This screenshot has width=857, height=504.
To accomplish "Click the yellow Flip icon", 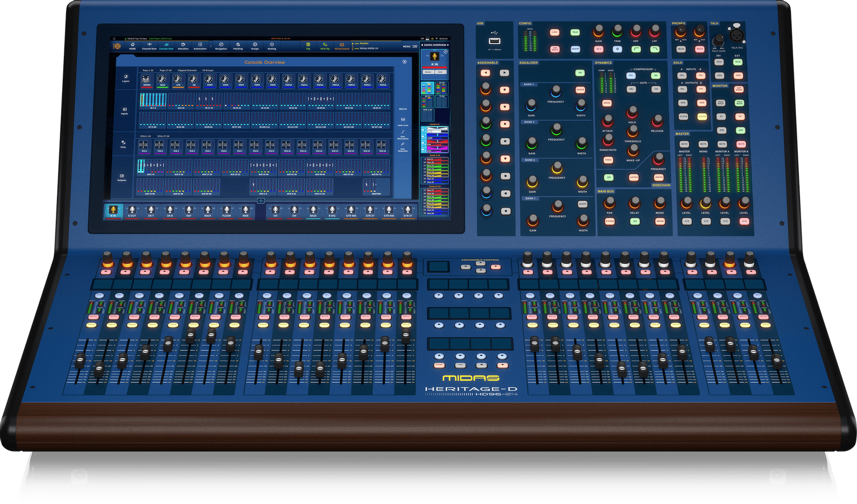I will point(308,45).
